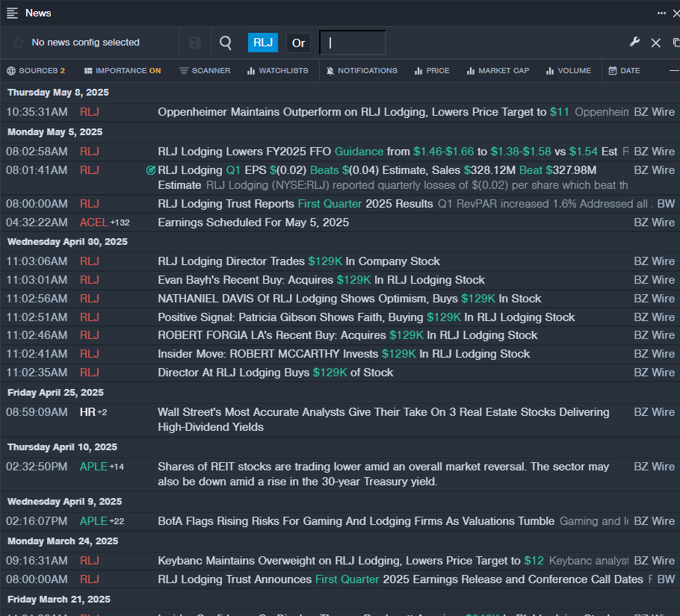
Task: Open Shares of REIT stocks trading lower headline
Action: tap(383, 474)
